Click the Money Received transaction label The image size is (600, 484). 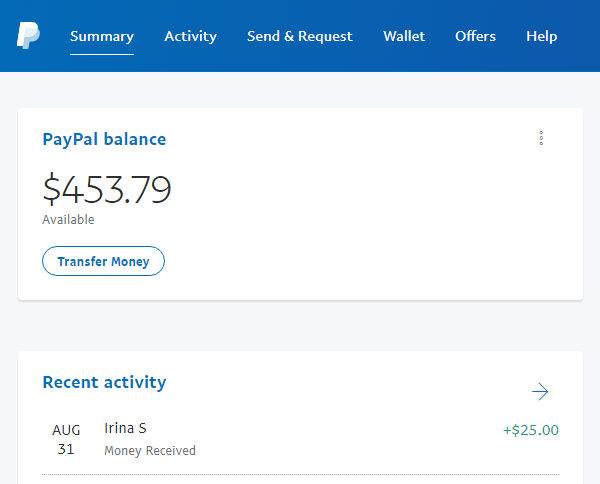point(150,451)
